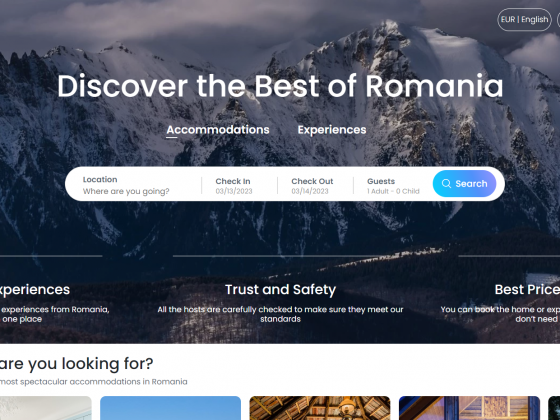Click the 'Discover the Best of Romania' headline

click(x=280, y=86)
